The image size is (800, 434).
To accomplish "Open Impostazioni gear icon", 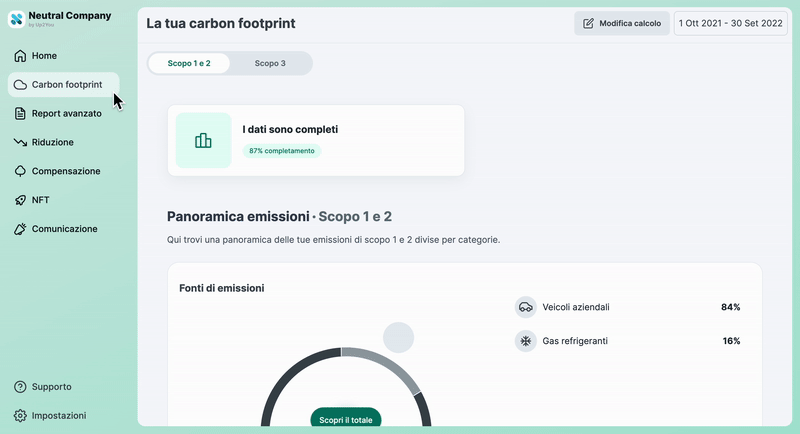I will [x=20, y=415].
